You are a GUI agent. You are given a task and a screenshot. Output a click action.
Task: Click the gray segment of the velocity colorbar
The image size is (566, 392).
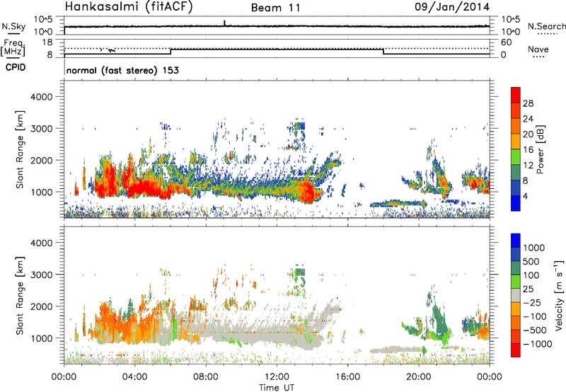[516, 296]
